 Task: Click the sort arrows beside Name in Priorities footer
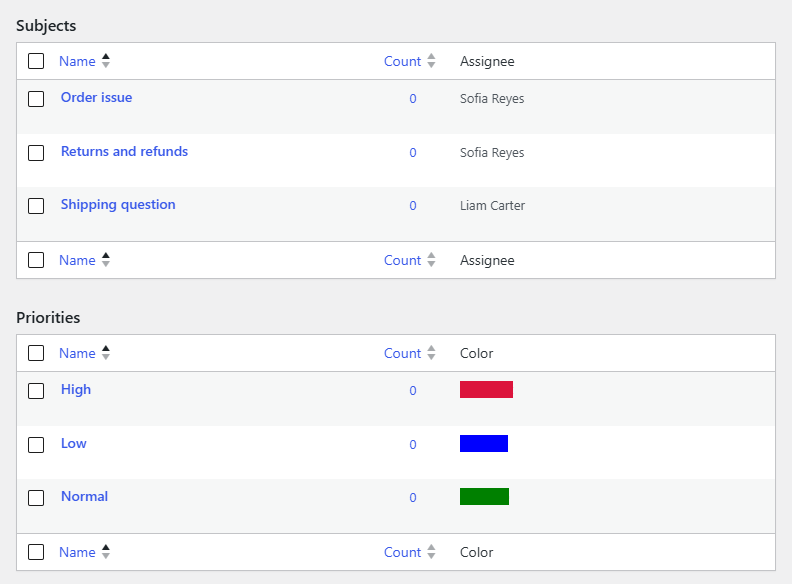tap(106, 552)
